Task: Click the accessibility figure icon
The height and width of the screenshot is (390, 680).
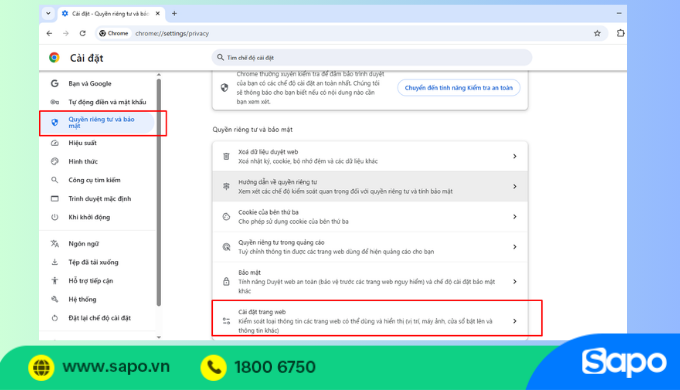Action: (55, 281)
